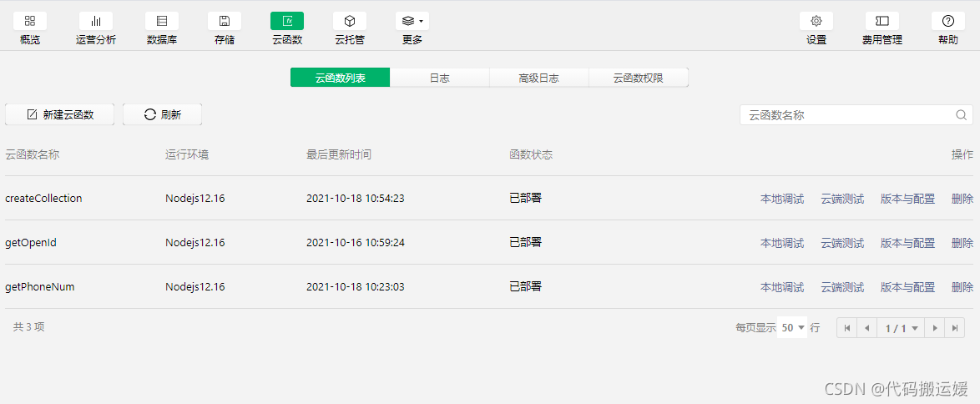Image resolution: width=980 pixels, height=404 pixels.
Task: Click 删除 for getOpenId
Action: [962, 243]
